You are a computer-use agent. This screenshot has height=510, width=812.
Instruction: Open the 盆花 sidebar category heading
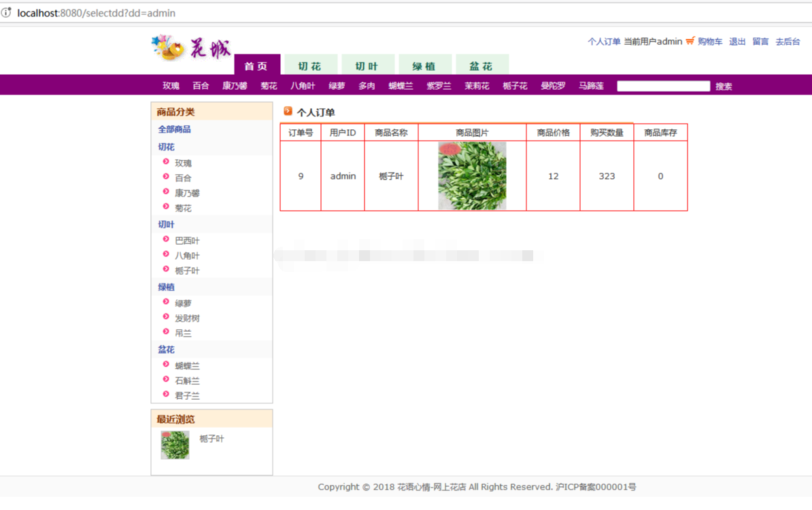click(166, 350)
